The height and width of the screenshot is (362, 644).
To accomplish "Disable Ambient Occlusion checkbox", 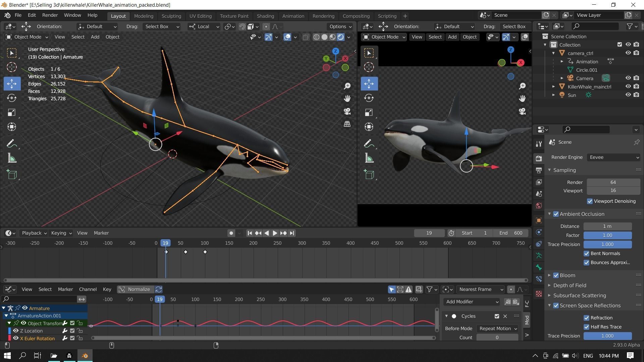I will (x=556, y=214).
